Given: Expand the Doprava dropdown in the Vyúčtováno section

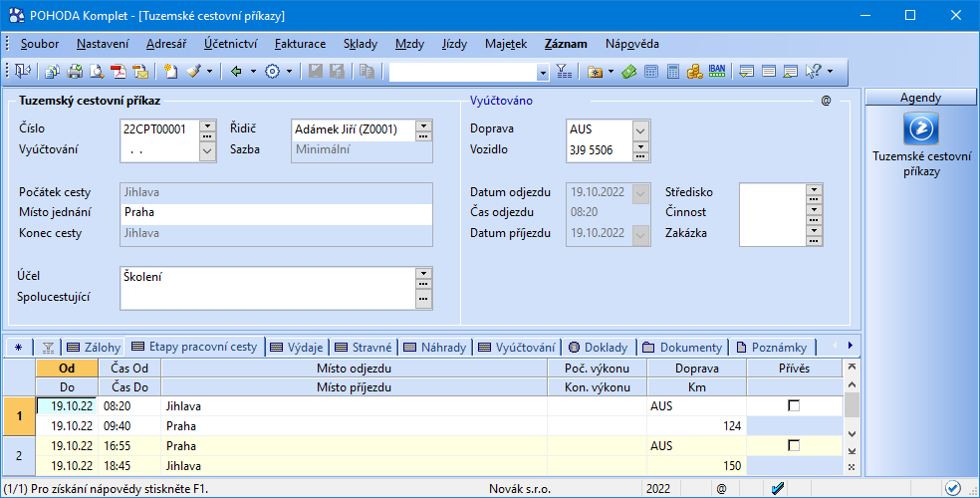Looking at the screenshot, I should (640, 129).
